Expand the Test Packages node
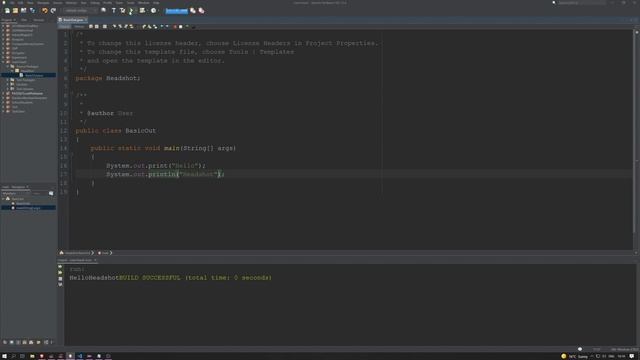The image size is (640, 360). 7,80
